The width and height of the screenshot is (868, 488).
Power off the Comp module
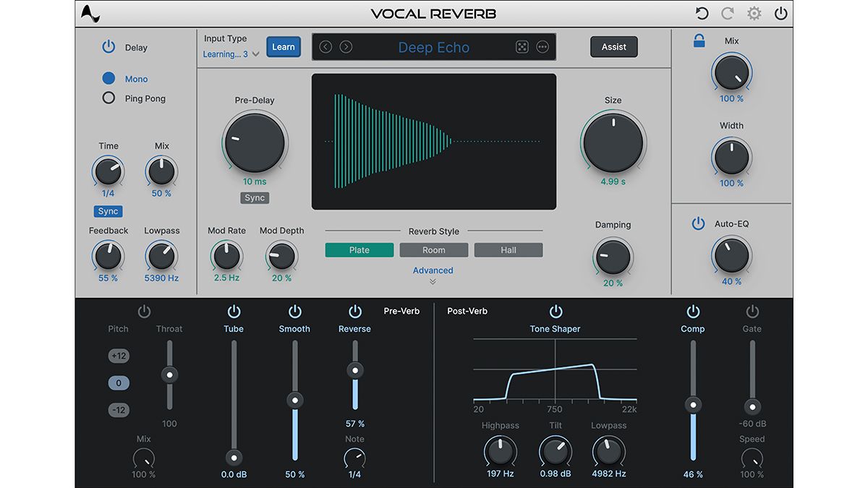693,311
